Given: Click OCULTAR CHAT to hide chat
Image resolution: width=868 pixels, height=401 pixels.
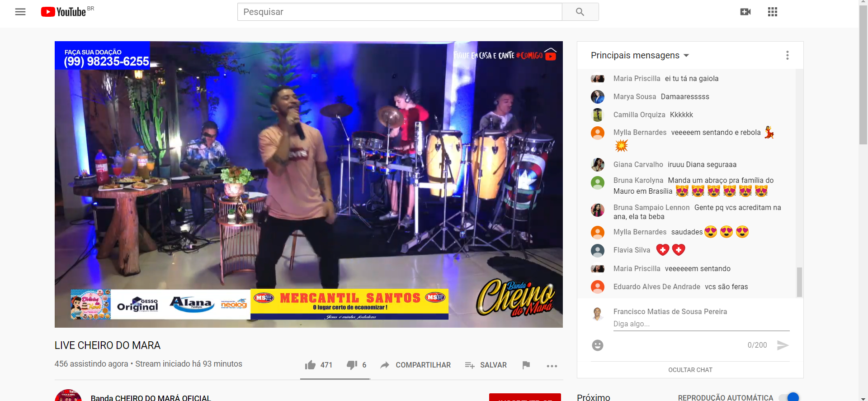Looking at the screenshot, I should coord(690,370).
